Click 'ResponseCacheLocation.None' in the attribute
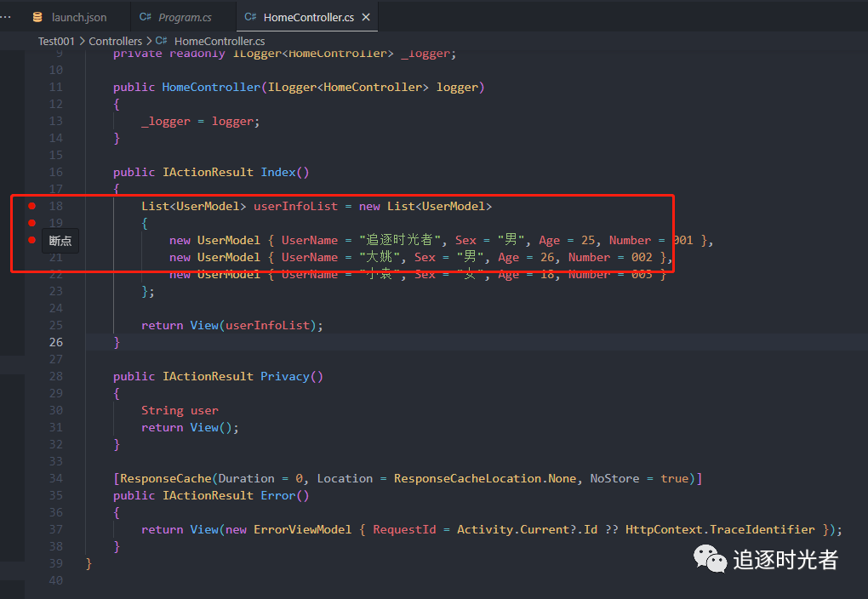The image size is (868, 599). [485, 478]
